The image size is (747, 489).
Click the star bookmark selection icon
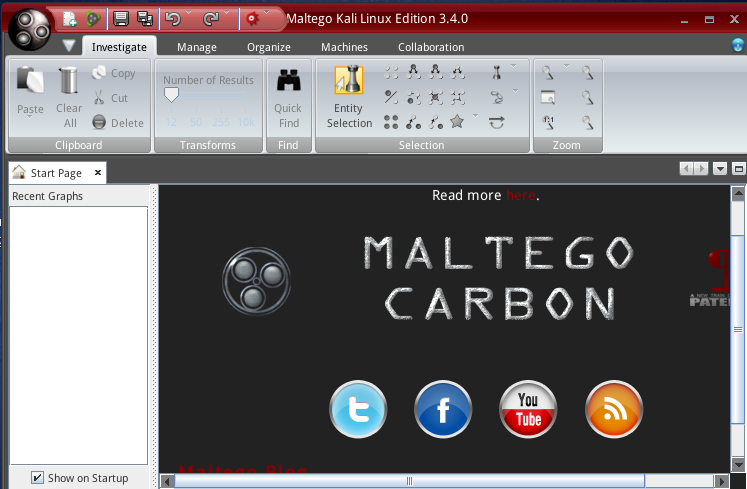tap(457, 122)
